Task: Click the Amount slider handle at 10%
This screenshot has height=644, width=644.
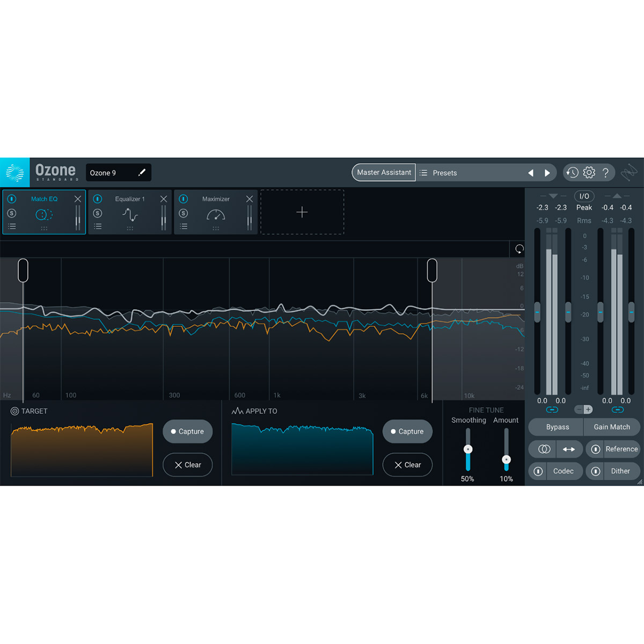Action: tap(506, 459)
